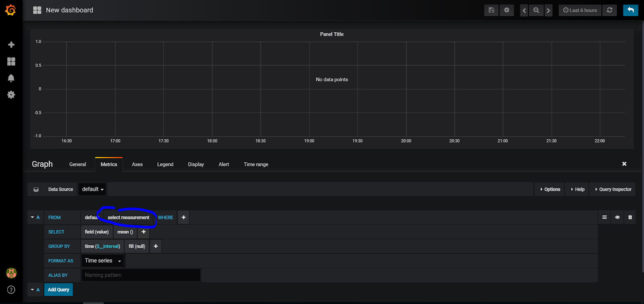This screenshot has width=644, height=304.
Task: Open the Grafana logo home menu
Action: tap(11, 10)
